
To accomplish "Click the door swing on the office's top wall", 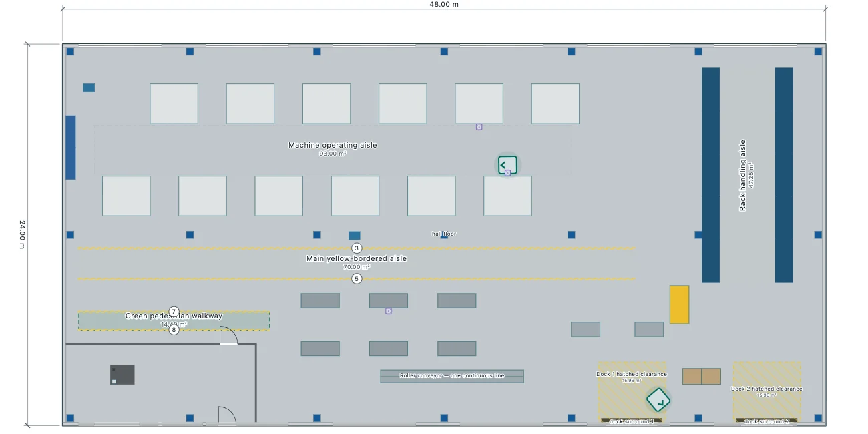I will coord(229,335).
